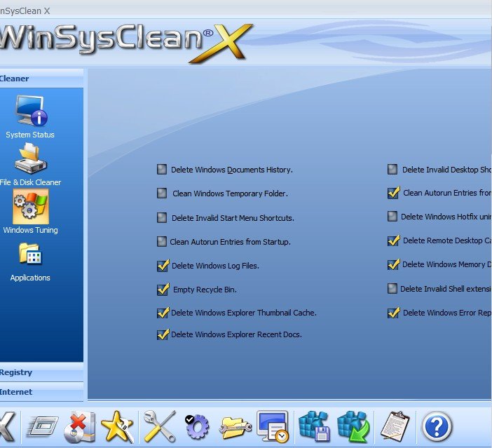The width and height of the screenshot is (492, 448).
Task: Click 'Delete Windows Documents History.' text
Action: click(231, 170)
